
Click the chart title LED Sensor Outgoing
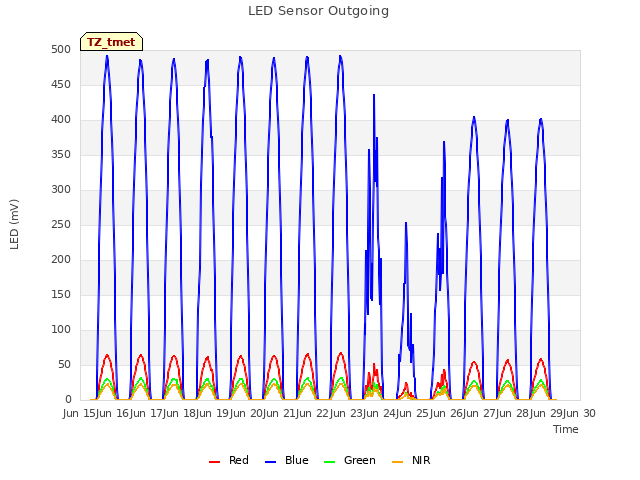point(318,11)
